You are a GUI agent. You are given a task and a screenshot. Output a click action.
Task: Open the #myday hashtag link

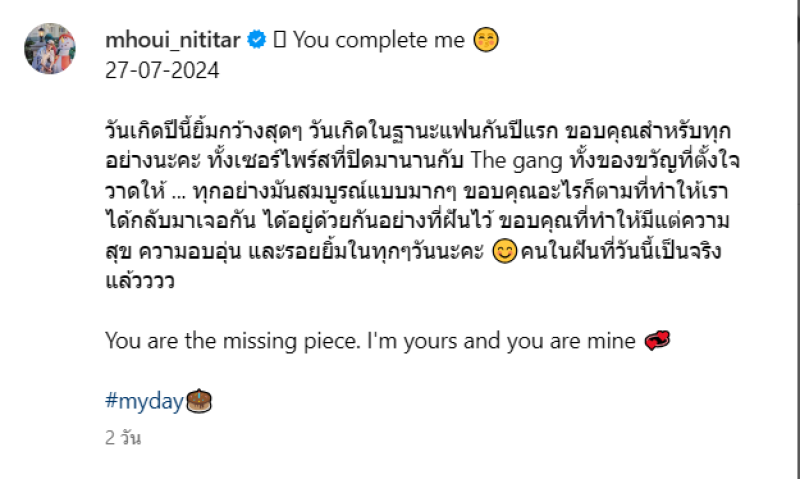(x=145, y=402)
